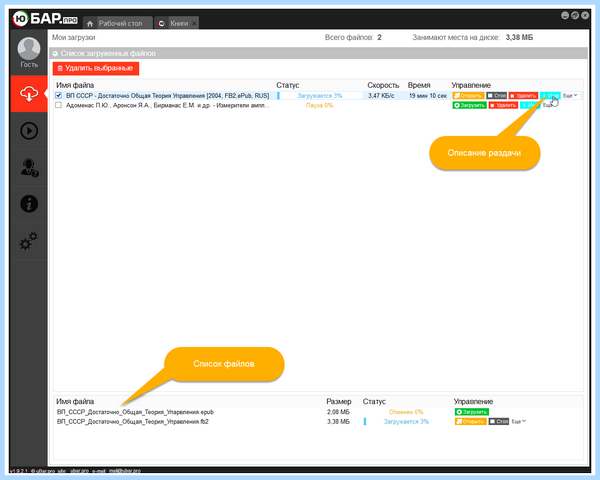The height and width of the screenshot is (480, 600).
Task: Select the ВП СССР torrent name
Action: point(168,95)
